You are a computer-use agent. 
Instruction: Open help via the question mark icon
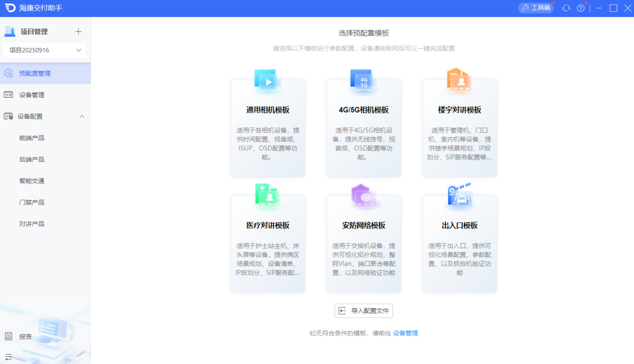(x=580, y=8)
